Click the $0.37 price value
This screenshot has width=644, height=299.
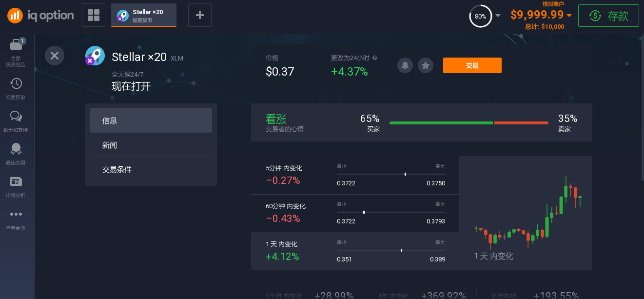click(x=280, y=72)
